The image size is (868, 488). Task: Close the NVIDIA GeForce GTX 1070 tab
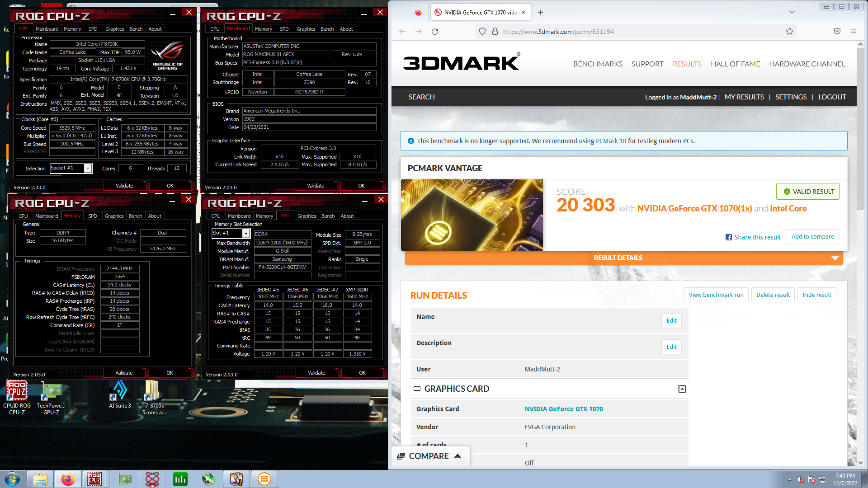[524, 12]
